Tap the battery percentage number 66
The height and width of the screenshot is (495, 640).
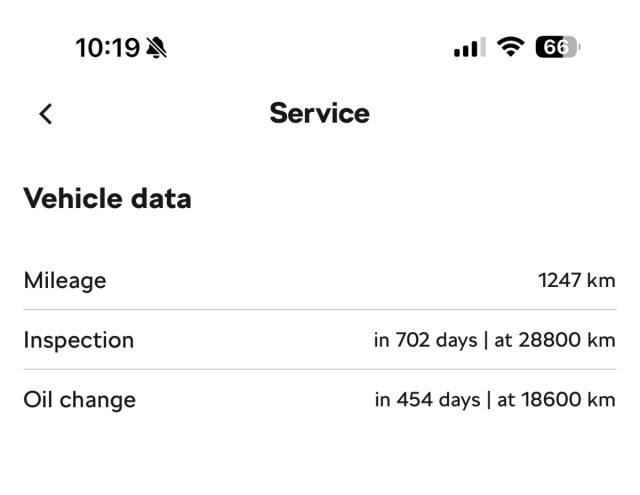(554, 48)
